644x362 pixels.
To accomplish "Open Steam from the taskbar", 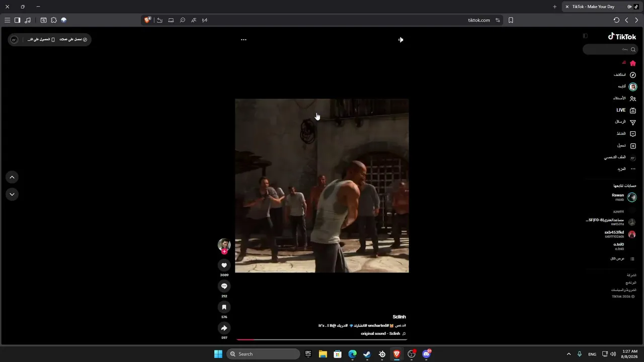I will (367, 354).
